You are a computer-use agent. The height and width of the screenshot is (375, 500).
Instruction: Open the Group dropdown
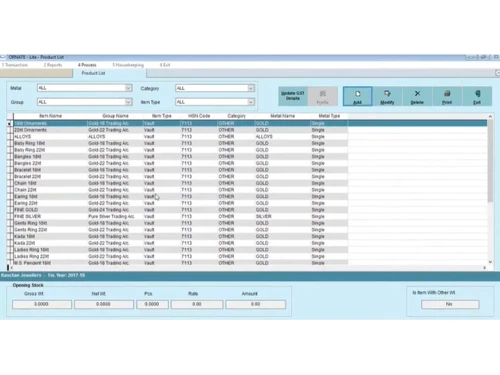128,102
